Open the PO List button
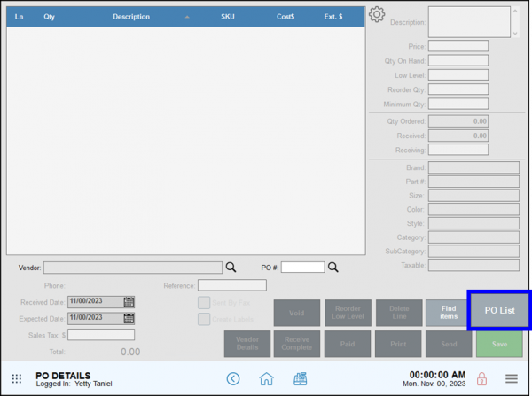The width and height of the screenshot is (532, 396). (499, 310)
